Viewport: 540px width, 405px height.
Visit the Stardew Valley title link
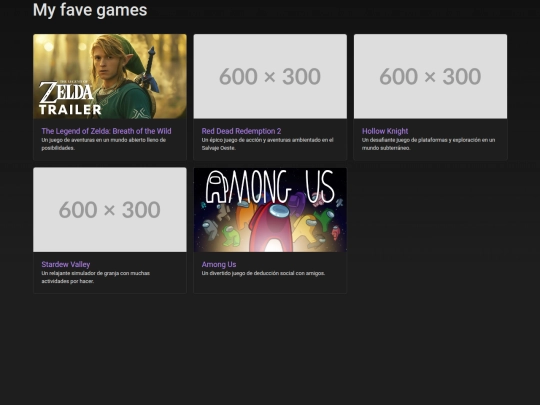point(66,264)
